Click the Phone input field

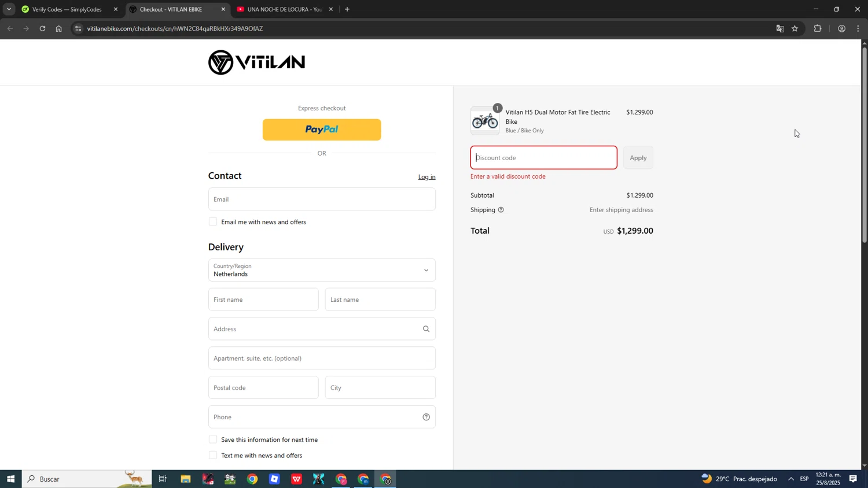[x=322, y=417]
